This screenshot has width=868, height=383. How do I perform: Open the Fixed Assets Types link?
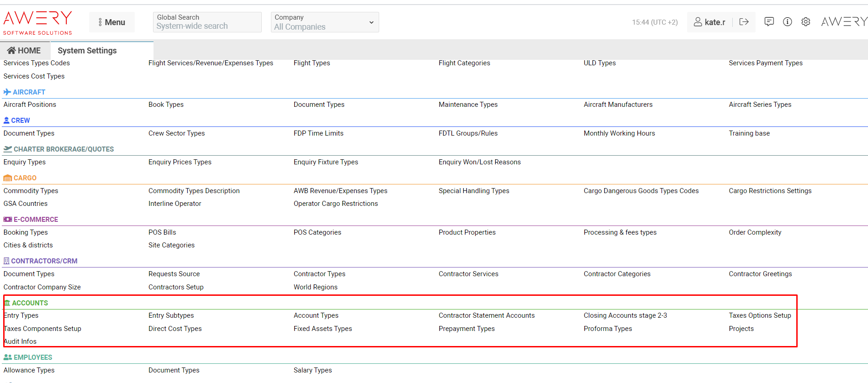click(323, 329)
